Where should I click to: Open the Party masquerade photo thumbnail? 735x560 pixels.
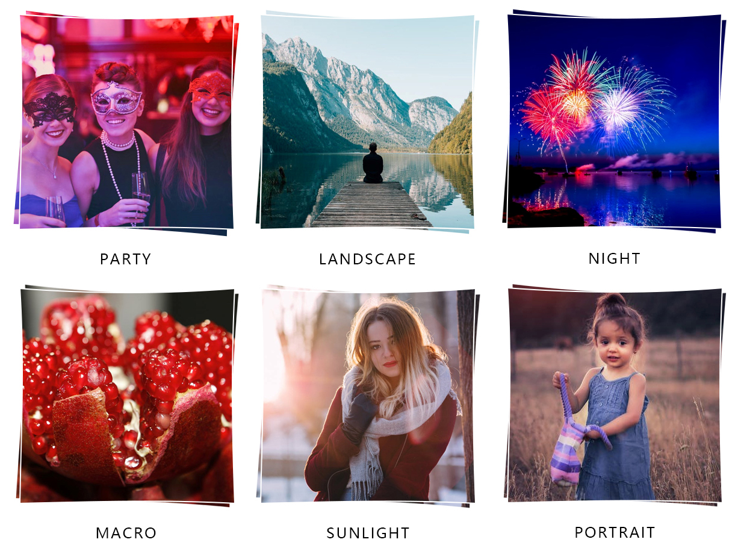(126, 122)
